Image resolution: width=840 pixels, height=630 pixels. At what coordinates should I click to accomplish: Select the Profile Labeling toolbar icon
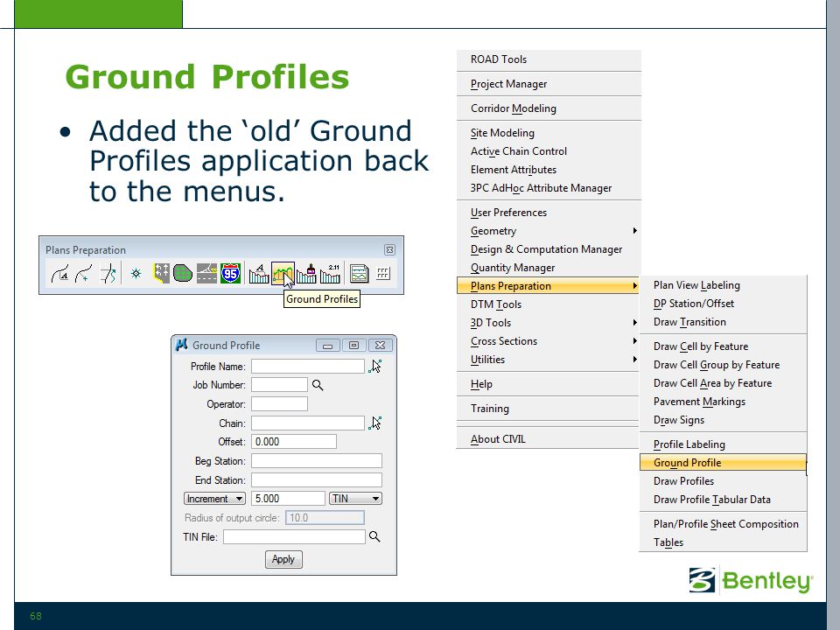259,274
